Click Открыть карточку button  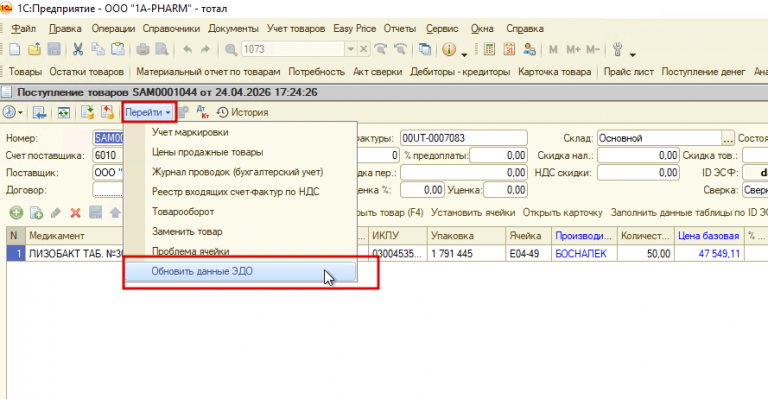(562, 212)
